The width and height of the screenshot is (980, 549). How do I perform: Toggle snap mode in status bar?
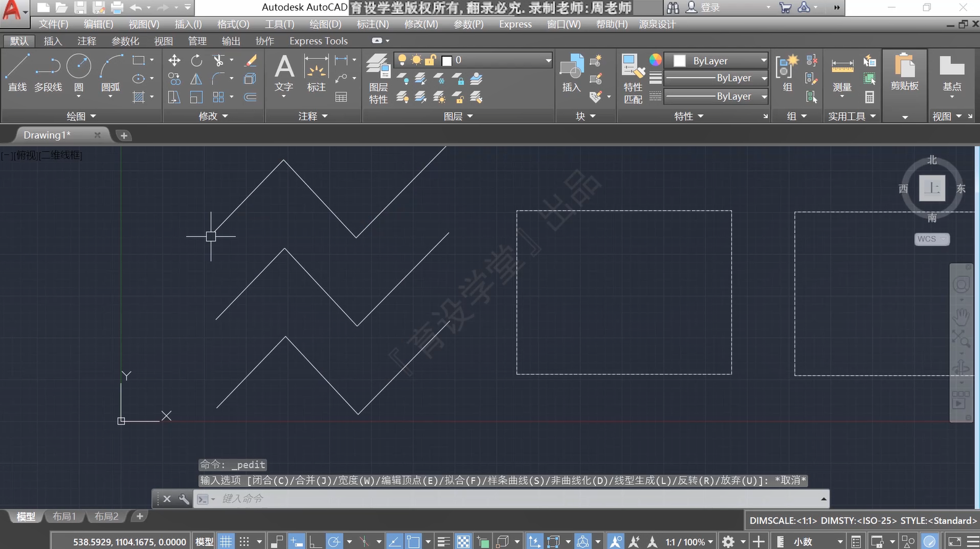[244, 542]
